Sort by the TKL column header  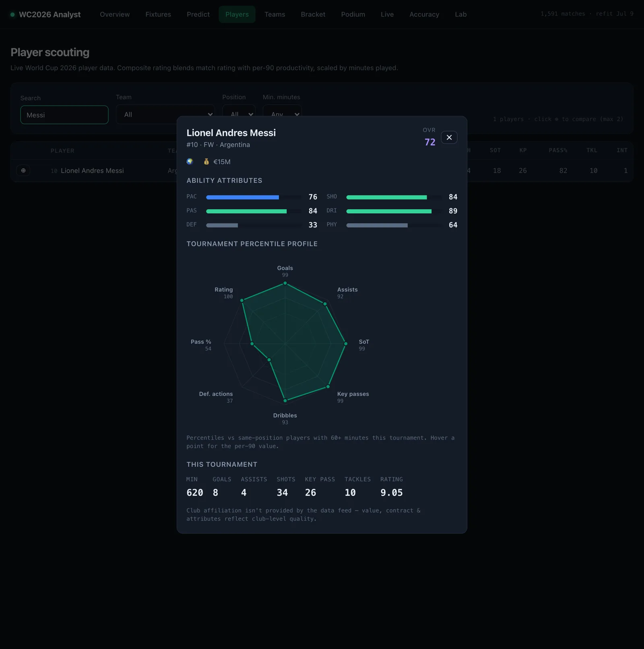click(x=592, y=150)
